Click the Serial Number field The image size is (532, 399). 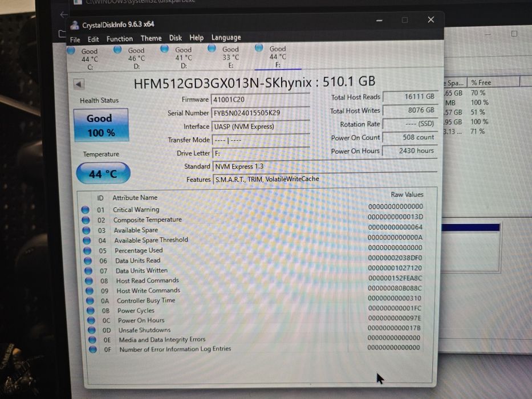tap(260, 113)
